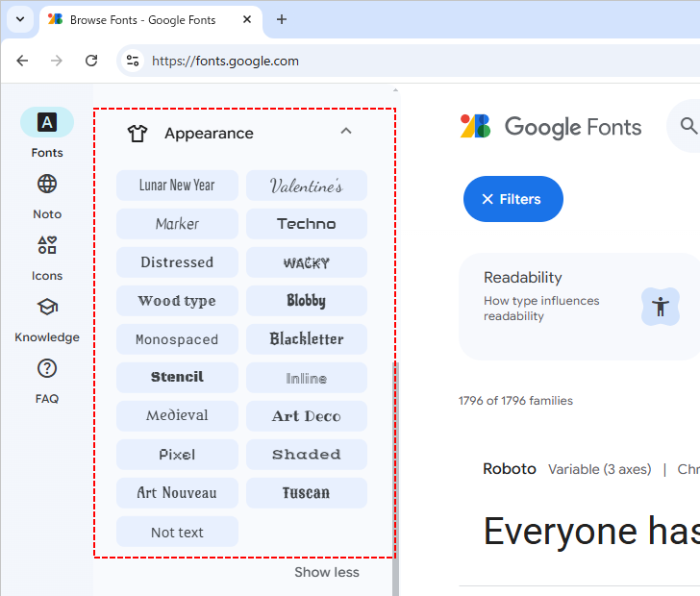The width and height of the screenshot is (700, 596).
Task: Click the Icons sidebar label
Action: (47, 276)
